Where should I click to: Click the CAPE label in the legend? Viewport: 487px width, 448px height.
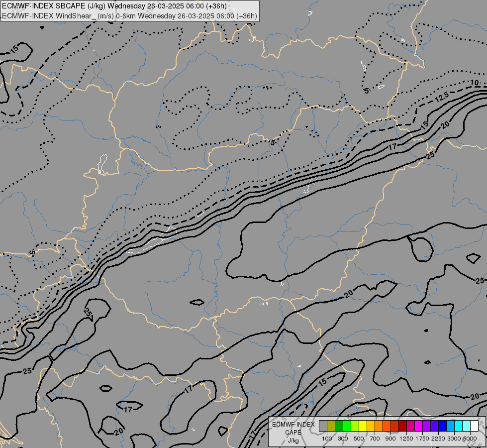click(x=293, y=433)
